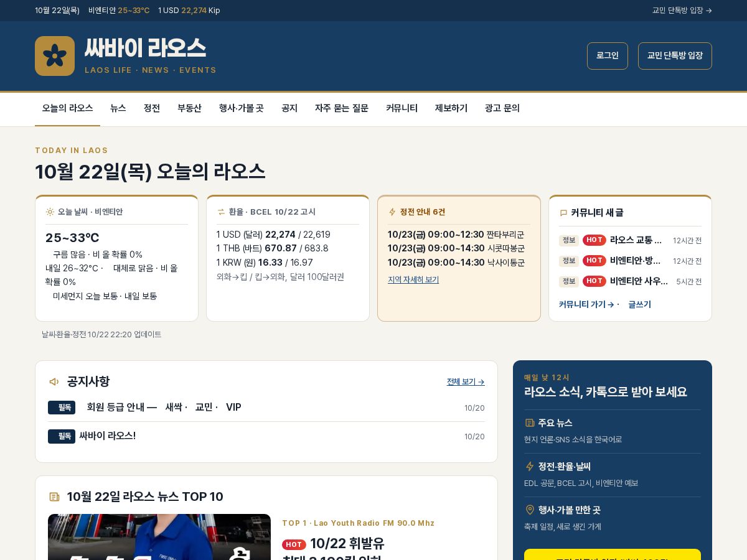Click the newspaper icon beside news TOP 10
Image resolution: width=747 pixels, height=560 pixels.
54,497
